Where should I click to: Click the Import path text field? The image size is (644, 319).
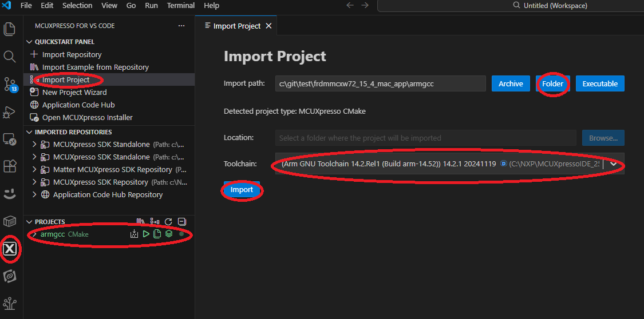point(380,83)
